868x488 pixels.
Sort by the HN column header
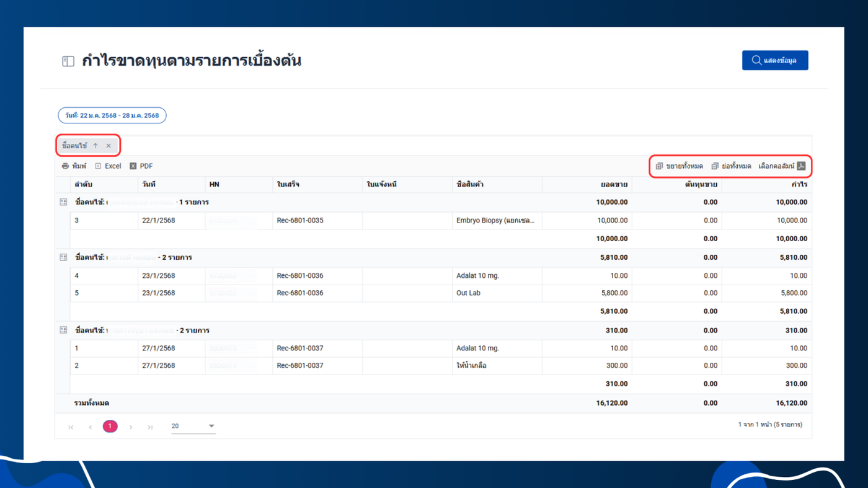pos(239,185)
